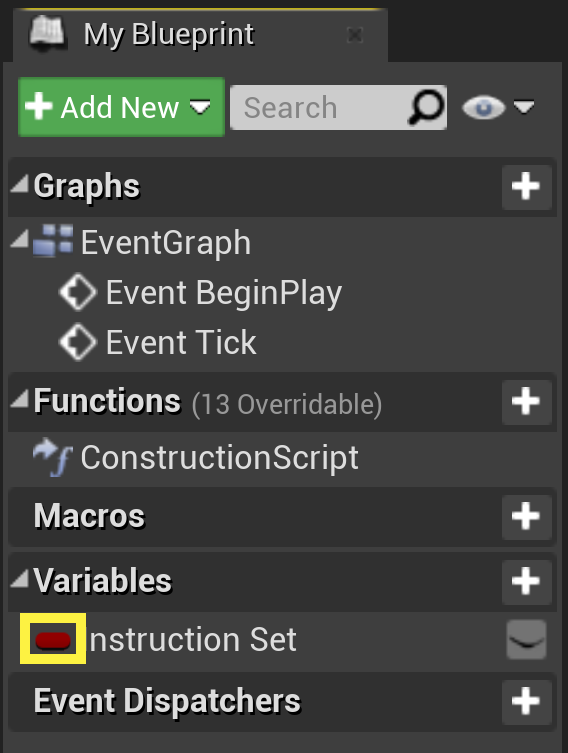This screenshot has width=568, height=753.
Task: Select the Event Tick diamond icon
Action: [77, 342]
